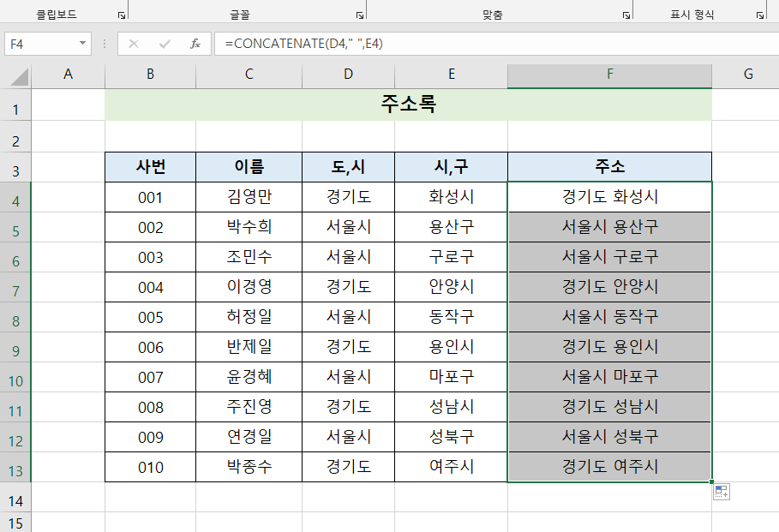The height and width of the screenshot is (532, 779).
Task: Select row 4 header
Action: click(15, 197)
